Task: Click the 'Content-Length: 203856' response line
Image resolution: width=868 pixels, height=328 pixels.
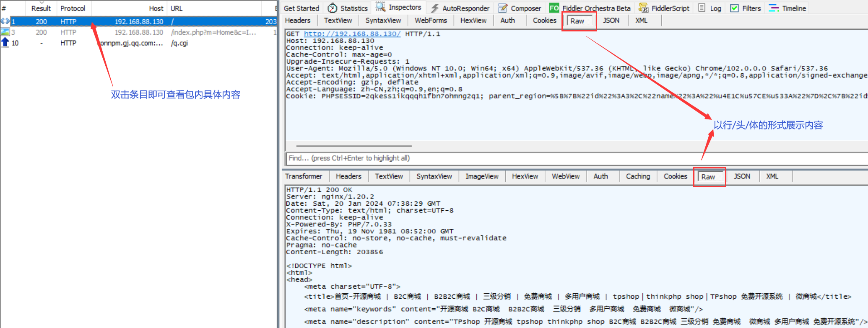Action: tap(334, 252)
